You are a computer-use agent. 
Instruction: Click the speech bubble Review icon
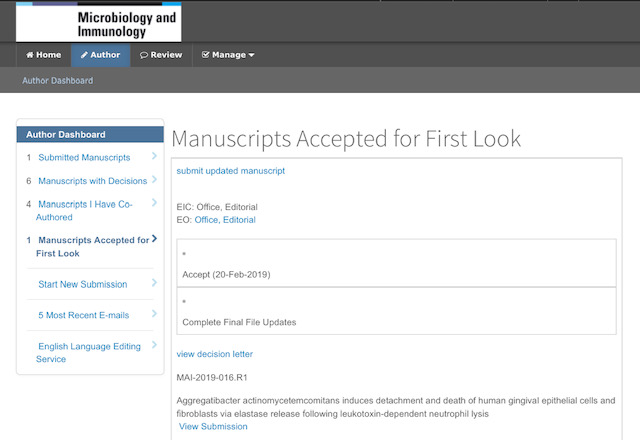coord(144,55)
